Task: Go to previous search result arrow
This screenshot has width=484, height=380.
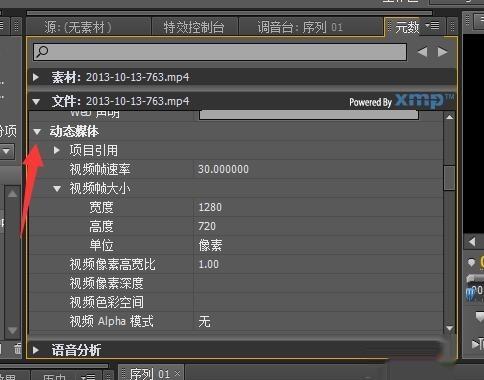Action: [x=422, y=52]
